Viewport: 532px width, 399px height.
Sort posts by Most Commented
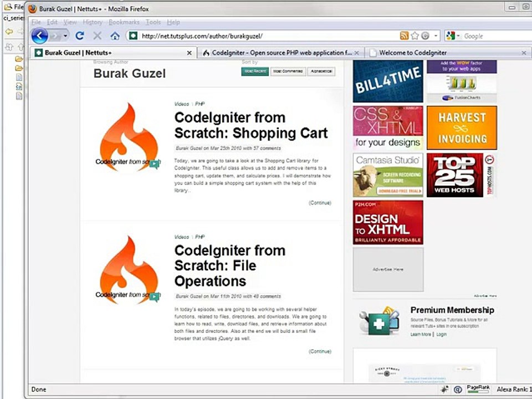(288, 71)
